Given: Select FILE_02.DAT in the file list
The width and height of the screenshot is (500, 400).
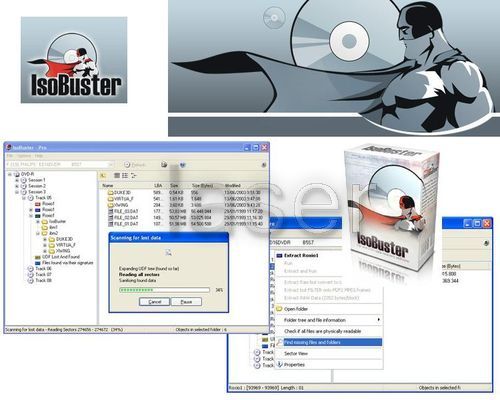Looking at the screenshot, I should click(123, 218).
